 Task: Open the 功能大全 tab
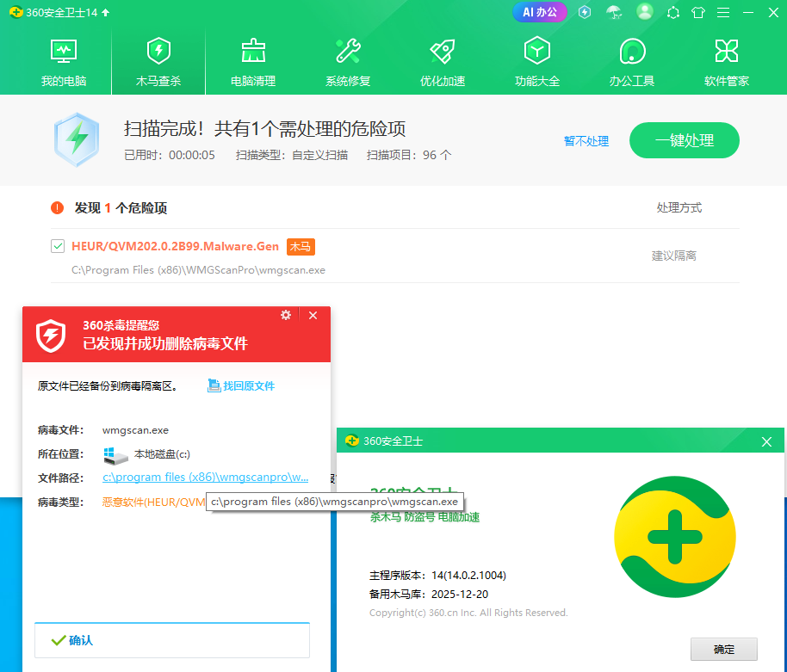[x=537, y=62]
